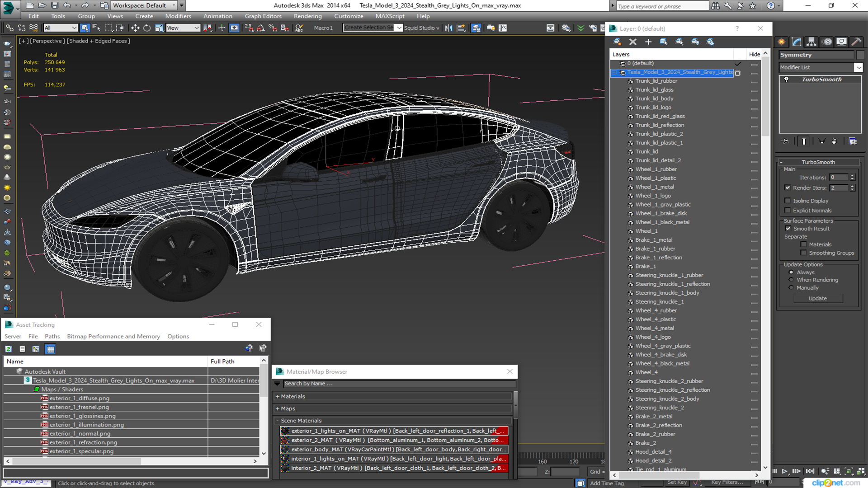Open the Modifiers menu

(178, 16)
